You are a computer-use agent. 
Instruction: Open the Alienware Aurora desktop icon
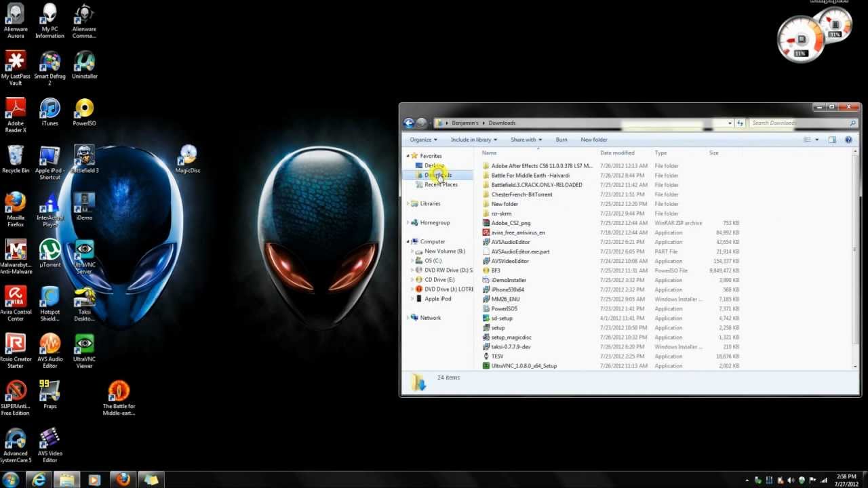pos(15,21)
